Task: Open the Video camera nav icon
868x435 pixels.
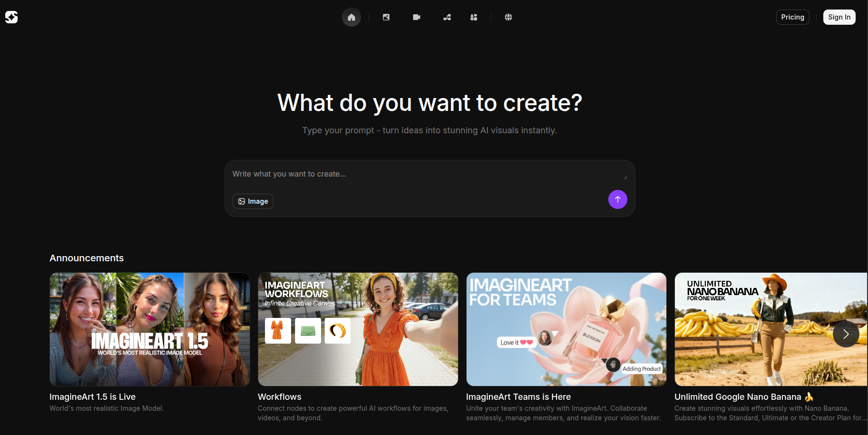Action: pos(417,17)
